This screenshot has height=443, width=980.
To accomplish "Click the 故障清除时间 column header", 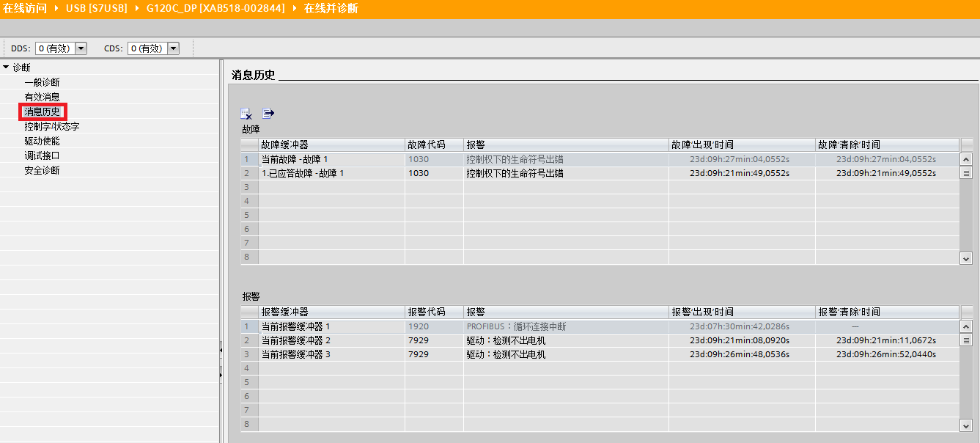I will [887, 144].
